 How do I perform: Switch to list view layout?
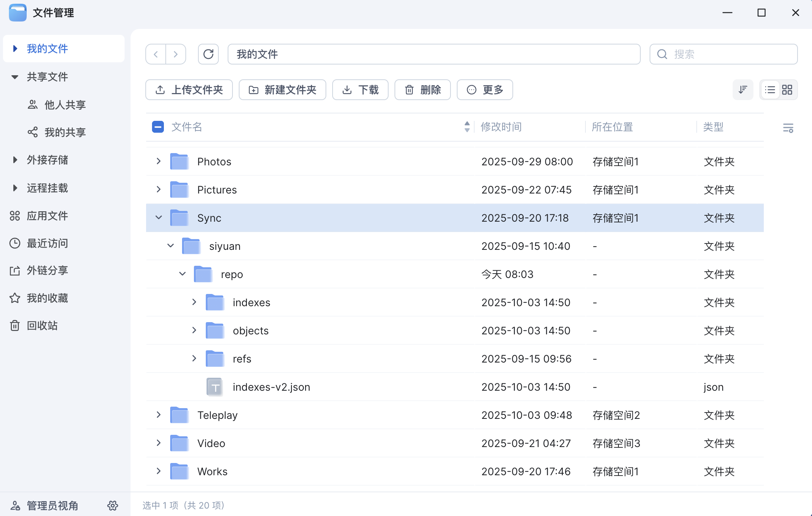[x=770, y=90]
